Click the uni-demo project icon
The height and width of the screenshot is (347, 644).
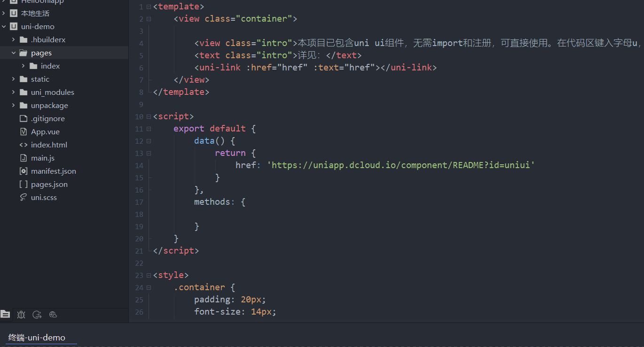[x=14, y=26]
